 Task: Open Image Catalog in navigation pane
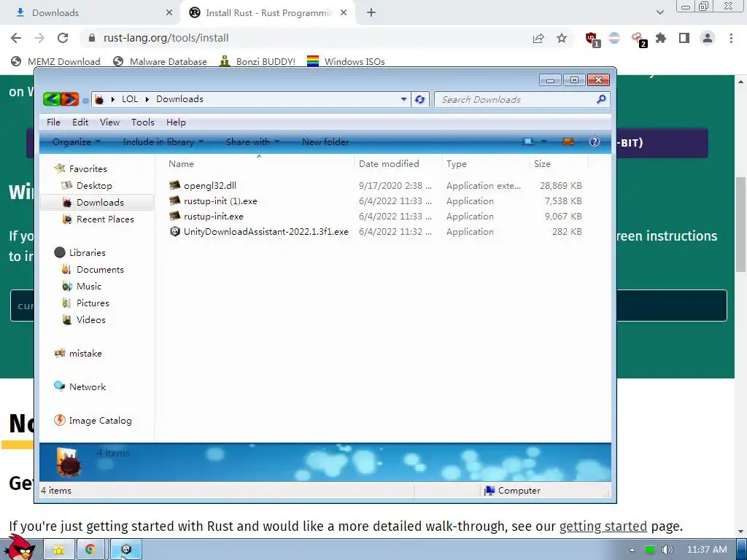(100, 421)
